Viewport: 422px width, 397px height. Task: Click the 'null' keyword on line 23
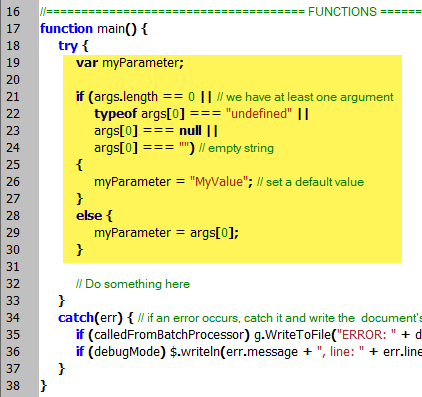[x=190, y=131]
